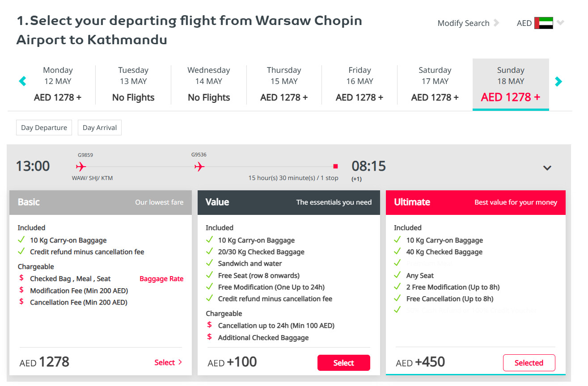Go to next week using right teal arrow
588x386 pixels.
click(558, 81)
